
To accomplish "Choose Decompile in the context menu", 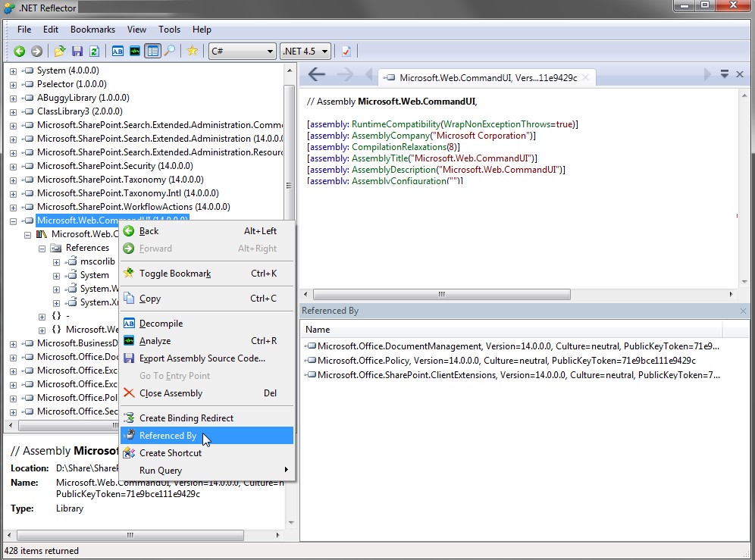I will (x=207, y=324).
